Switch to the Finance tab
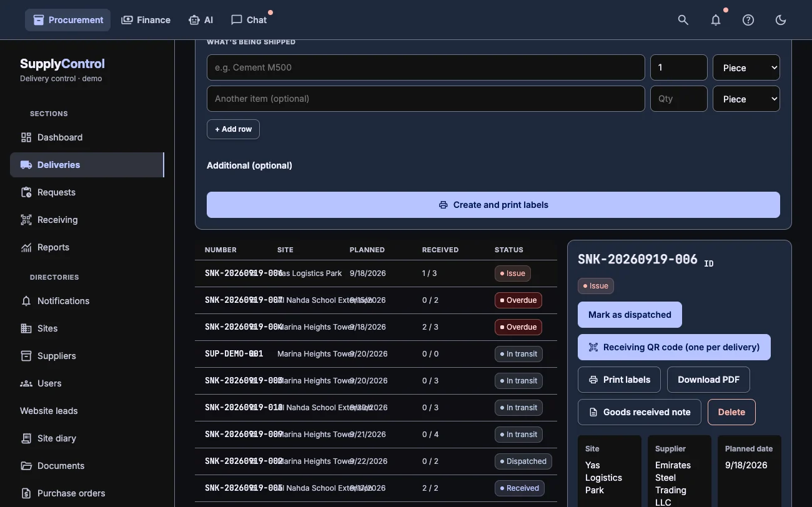The width and height of the screenshot is (812, 507). click(x=146, y=20)
